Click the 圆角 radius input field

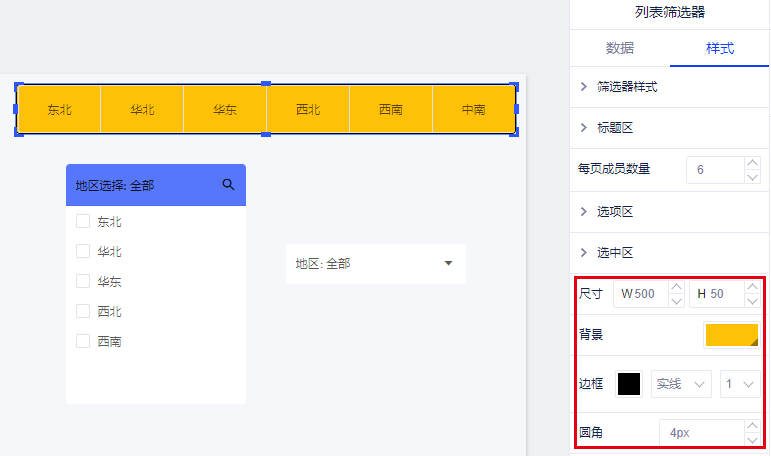pyautogui.click(x=700, y=433)
